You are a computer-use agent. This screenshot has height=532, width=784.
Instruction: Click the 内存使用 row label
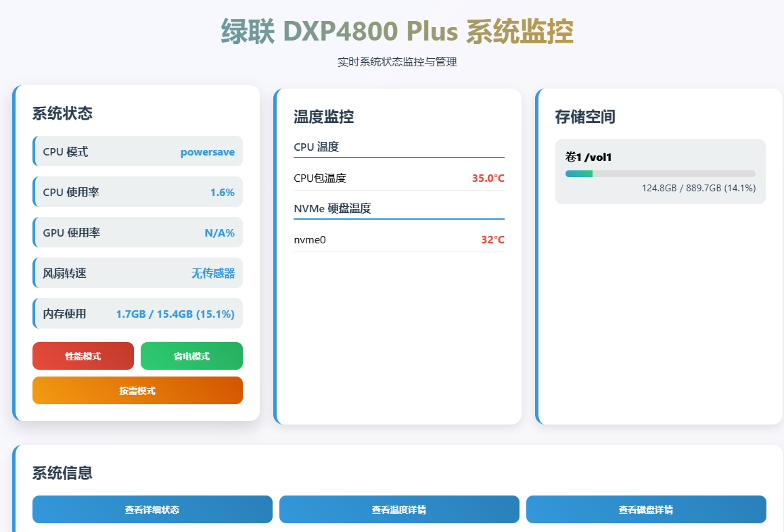pos(64,314)
